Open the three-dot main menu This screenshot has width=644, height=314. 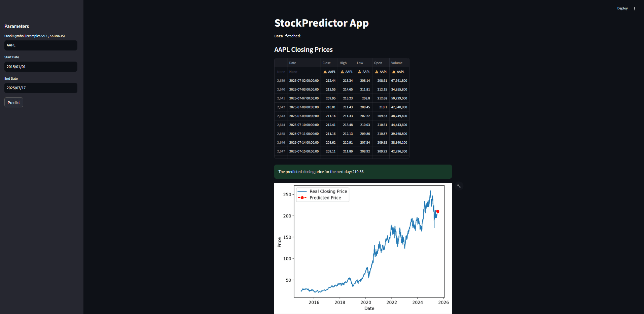point(635,8)
